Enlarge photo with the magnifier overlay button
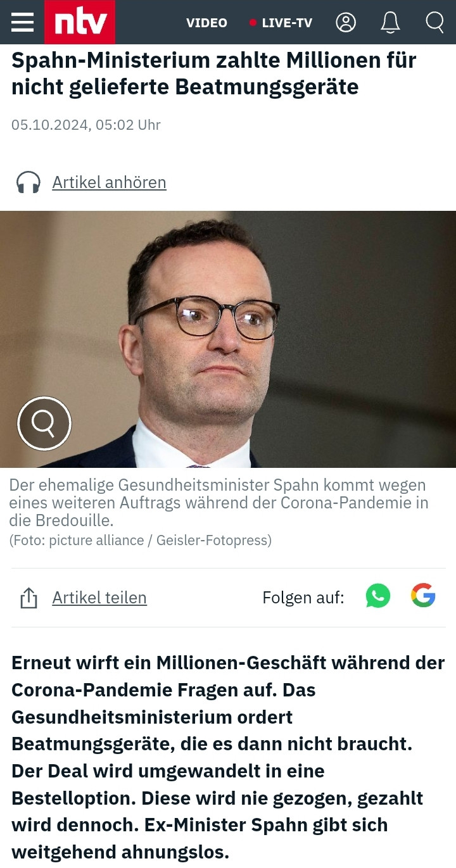The height and width of the screenshot is (868, 456). pos(44,424)
